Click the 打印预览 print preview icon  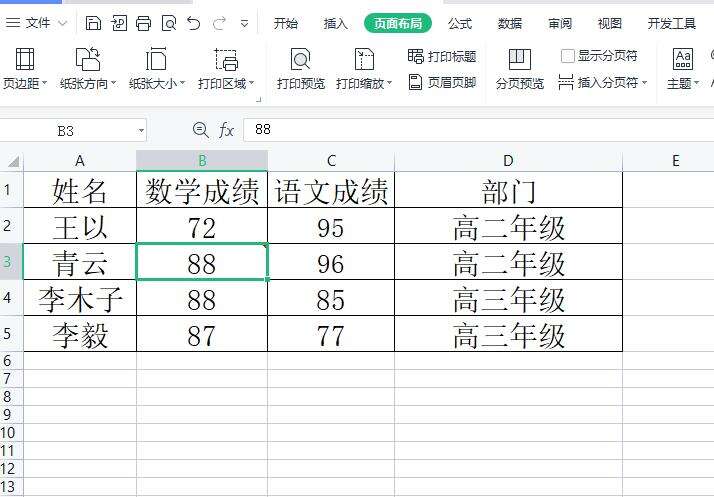(x=301, y=59)
